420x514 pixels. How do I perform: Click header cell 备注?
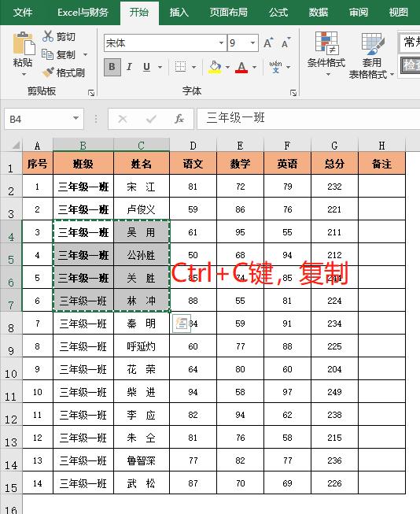click(x=381, y=163)
